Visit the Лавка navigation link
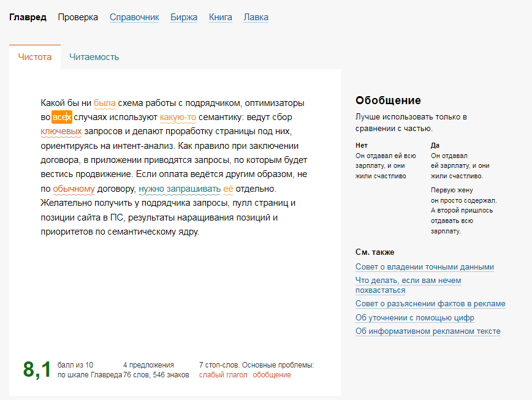This screenshot has height=400, width=532. pyautogui.click(x=256, y=17)
